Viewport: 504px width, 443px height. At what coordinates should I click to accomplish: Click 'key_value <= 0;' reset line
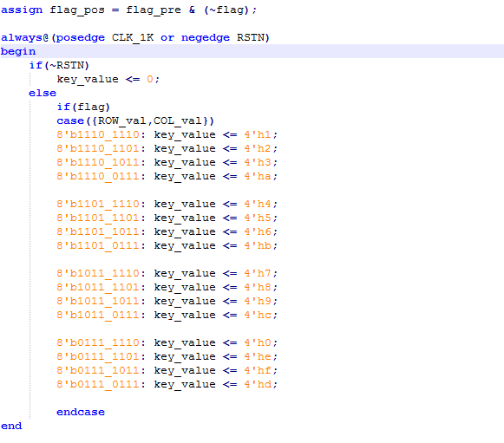(x=108, y=80)
